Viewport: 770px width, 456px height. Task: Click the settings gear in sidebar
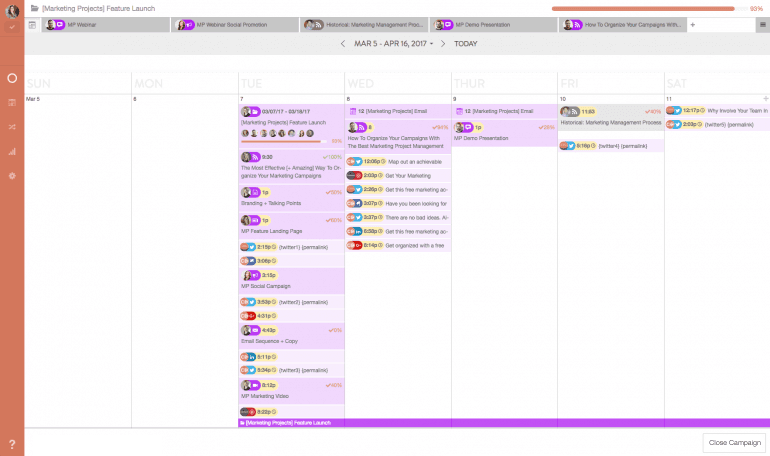[12, 176]
